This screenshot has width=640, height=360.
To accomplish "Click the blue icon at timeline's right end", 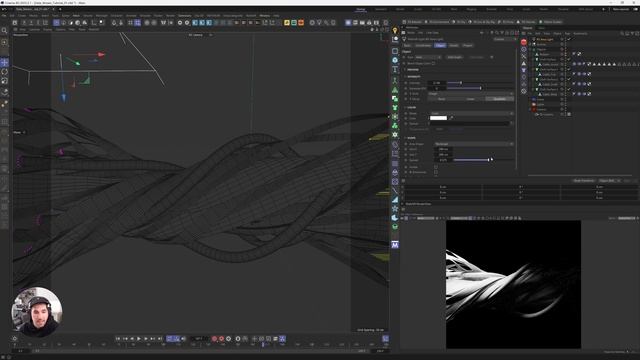I will pyautogui.click(x=385, y=338).
